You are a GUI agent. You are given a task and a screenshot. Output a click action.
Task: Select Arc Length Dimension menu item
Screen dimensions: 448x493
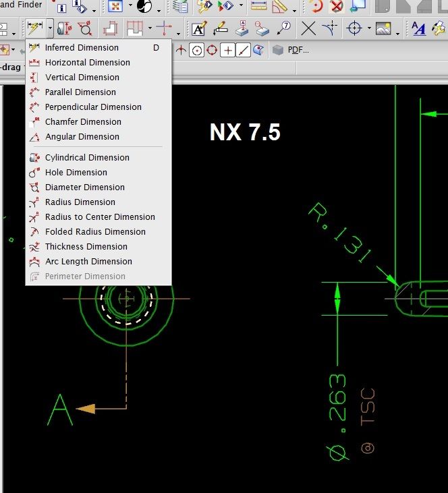pyautogui.click(x=98, y=261)
